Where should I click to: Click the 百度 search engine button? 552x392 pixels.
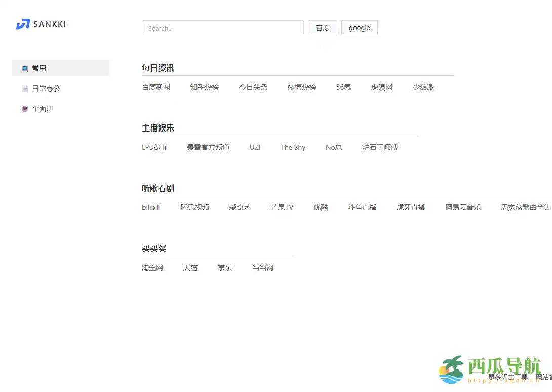click(322, 28)
